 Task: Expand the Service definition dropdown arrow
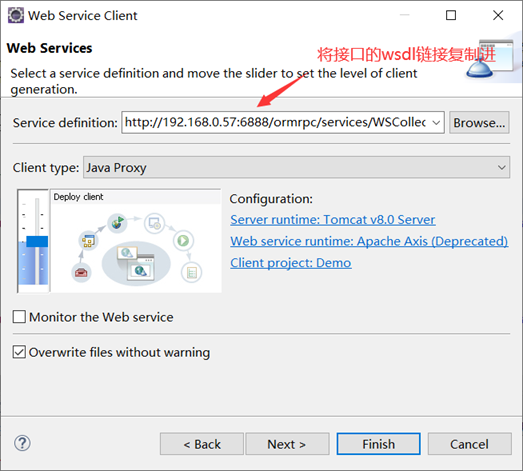[x=436, y=123]
